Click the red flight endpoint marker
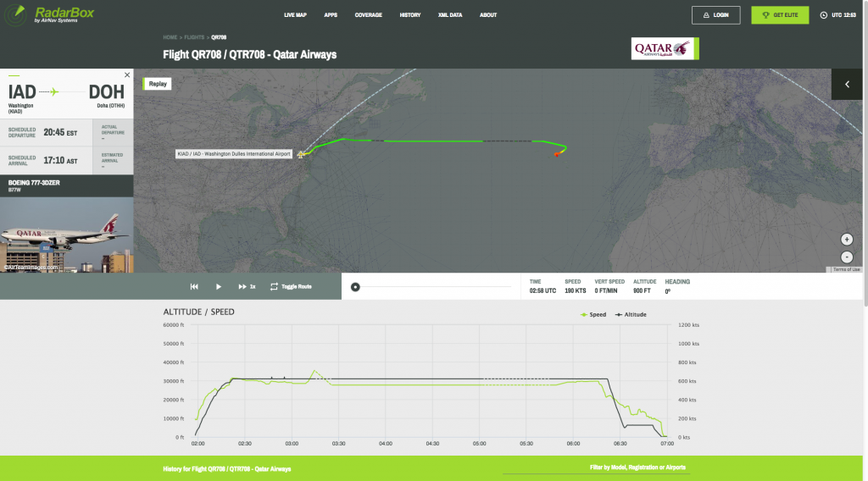The height and width of the screenshot is (481, 868). click(556, 155)
